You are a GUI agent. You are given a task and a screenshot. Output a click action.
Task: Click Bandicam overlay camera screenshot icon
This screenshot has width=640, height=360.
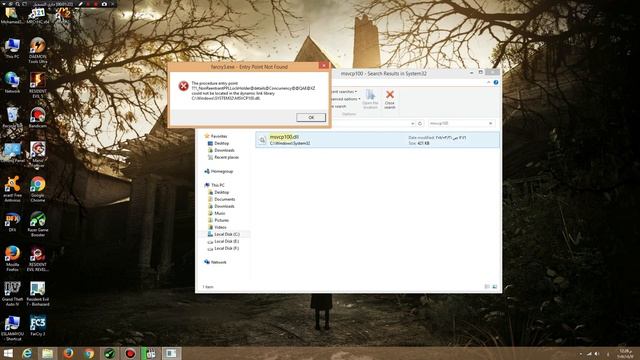coord(104,4)
